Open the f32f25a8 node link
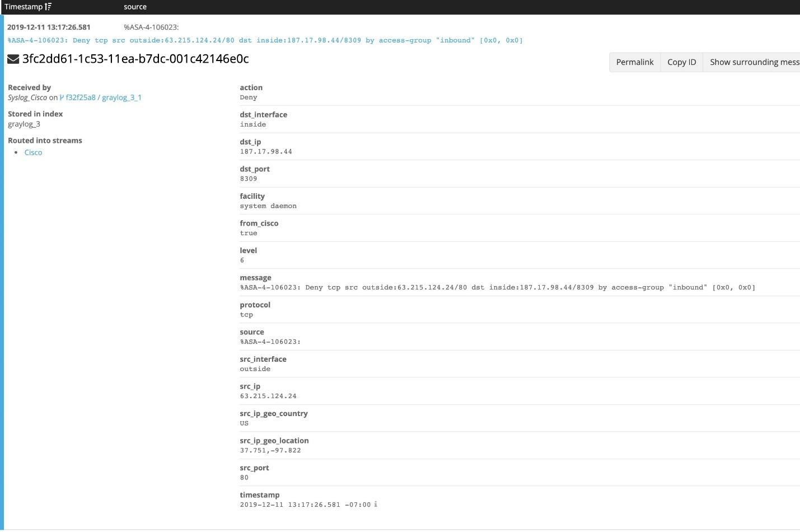 [80, 97]
